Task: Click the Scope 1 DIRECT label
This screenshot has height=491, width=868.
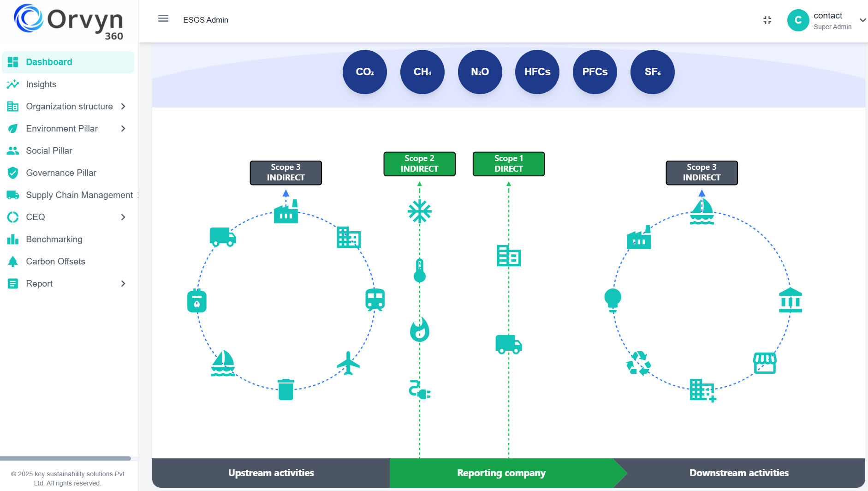Action: point(508,164)
